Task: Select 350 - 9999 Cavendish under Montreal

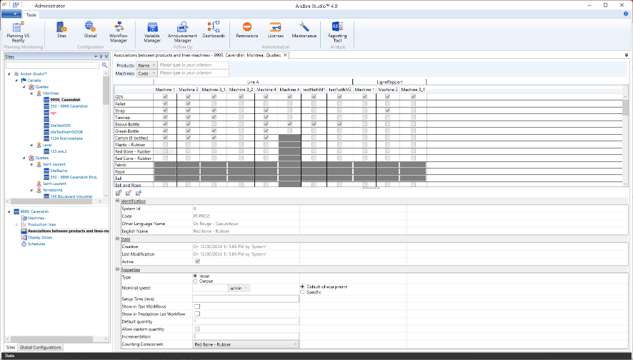Action: tap(69, 106)
